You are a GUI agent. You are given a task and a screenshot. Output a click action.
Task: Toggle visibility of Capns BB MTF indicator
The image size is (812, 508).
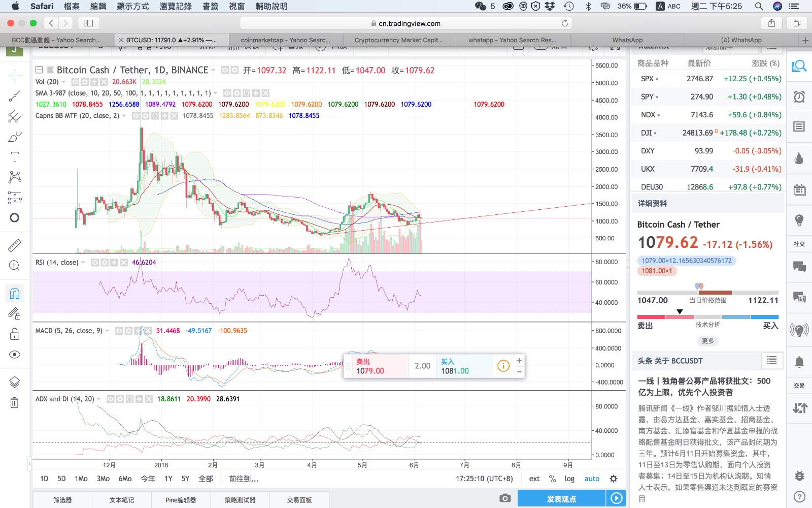click(136, 116)
